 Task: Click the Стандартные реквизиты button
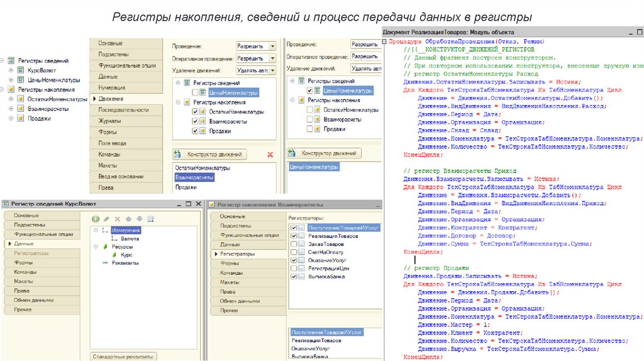[123, 356]
